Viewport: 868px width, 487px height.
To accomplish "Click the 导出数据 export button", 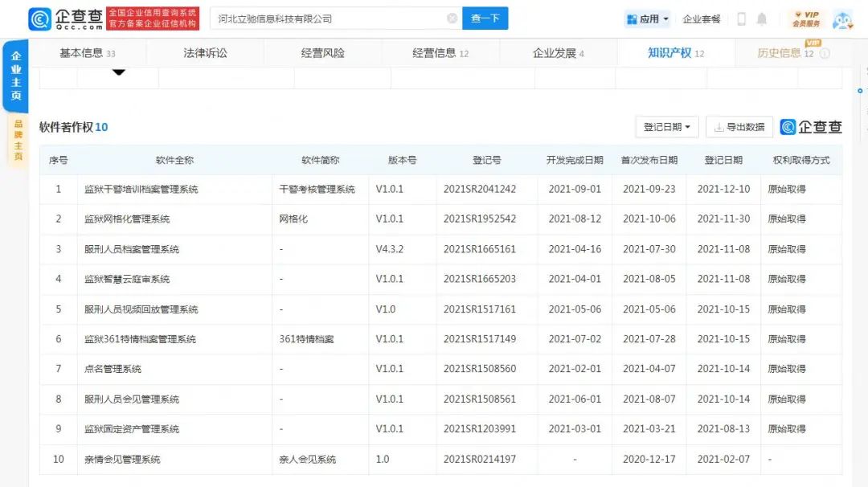I will pyautogui.click(x=739, y=127).
